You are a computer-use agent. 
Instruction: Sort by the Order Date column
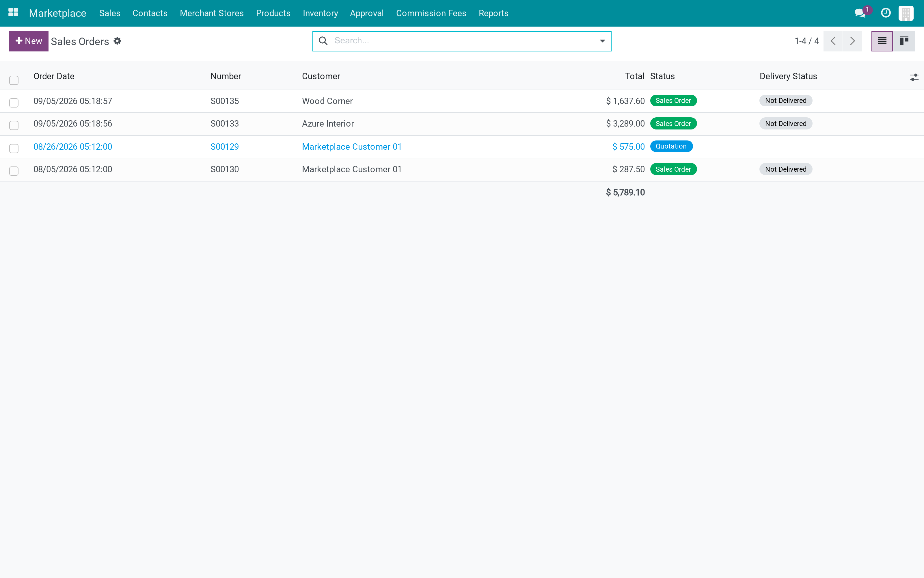(x=54, y=76)
